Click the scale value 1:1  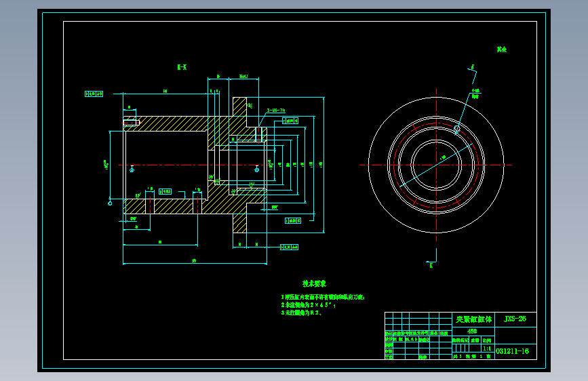487,348
